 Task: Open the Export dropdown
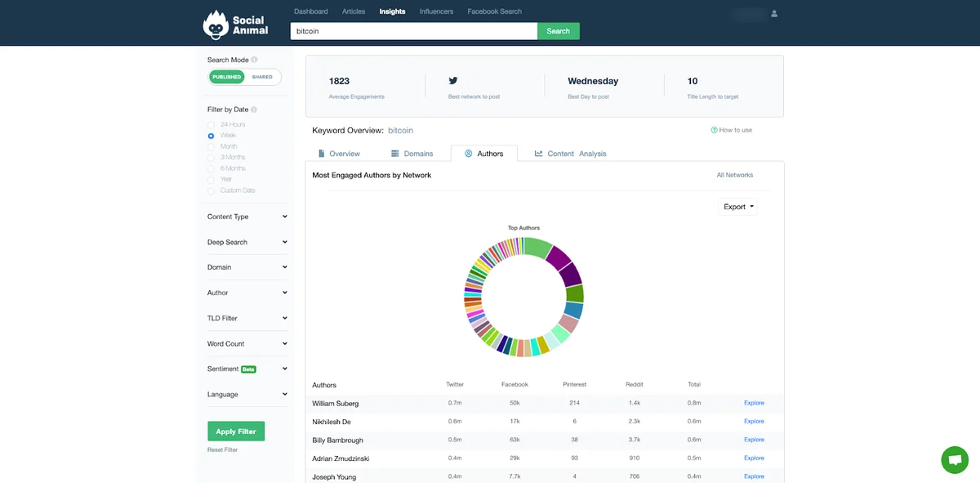[737, 207]
